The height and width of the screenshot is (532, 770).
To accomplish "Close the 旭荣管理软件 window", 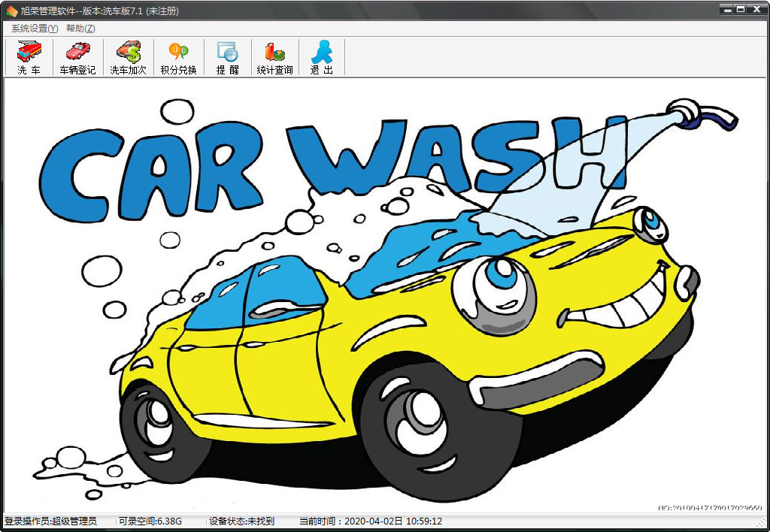I will 756,9.
